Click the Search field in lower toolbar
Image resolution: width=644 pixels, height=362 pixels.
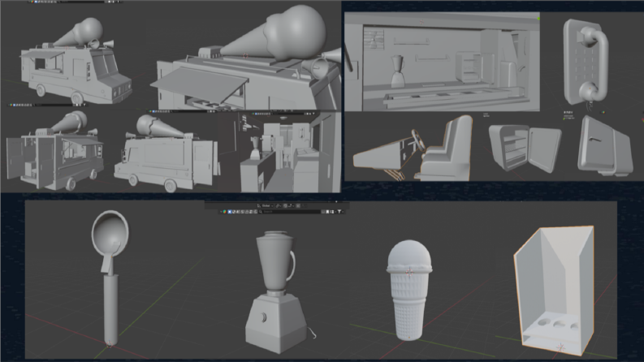pos(290,212)
